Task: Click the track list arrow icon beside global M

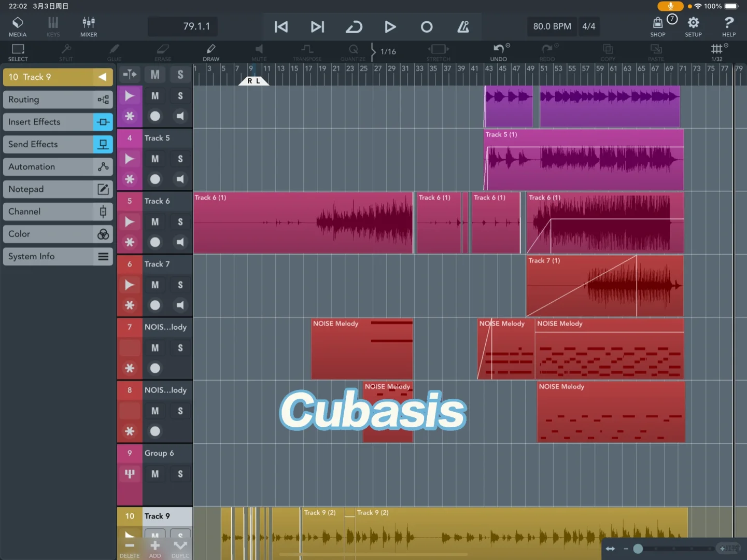Action: coord(130,75)
